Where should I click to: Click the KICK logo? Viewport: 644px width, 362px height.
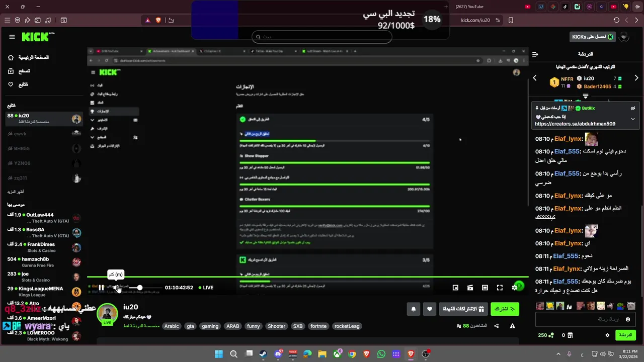[38, 37]
